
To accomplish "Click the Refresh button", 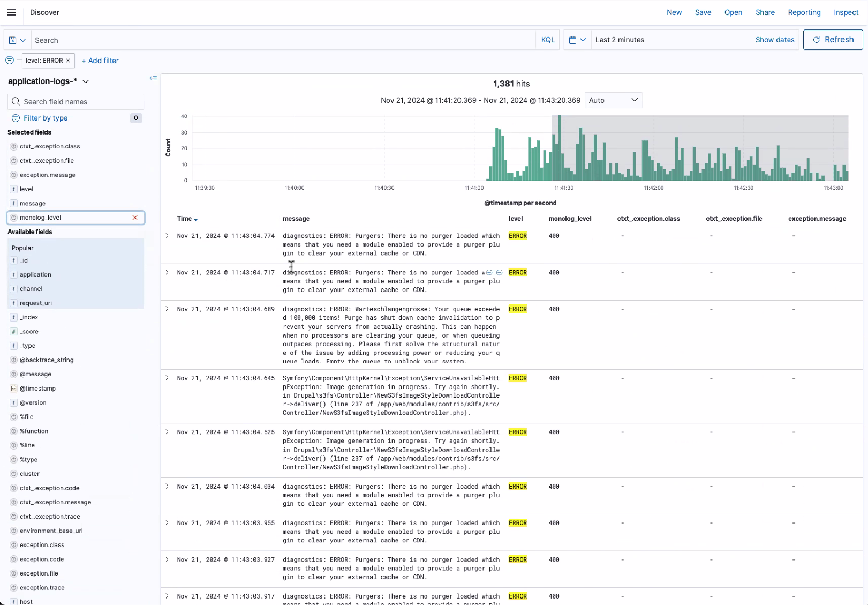I will [x=833, y=39].
